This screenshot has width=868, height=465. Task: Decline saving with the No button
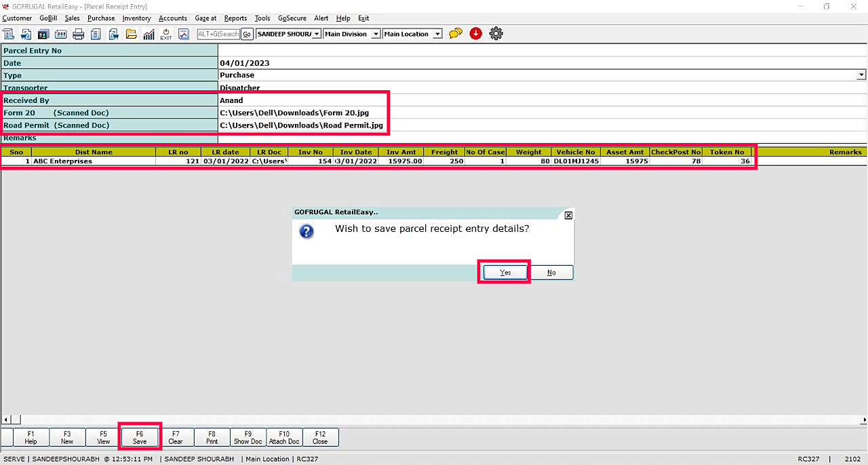click(x=551, y=272)
